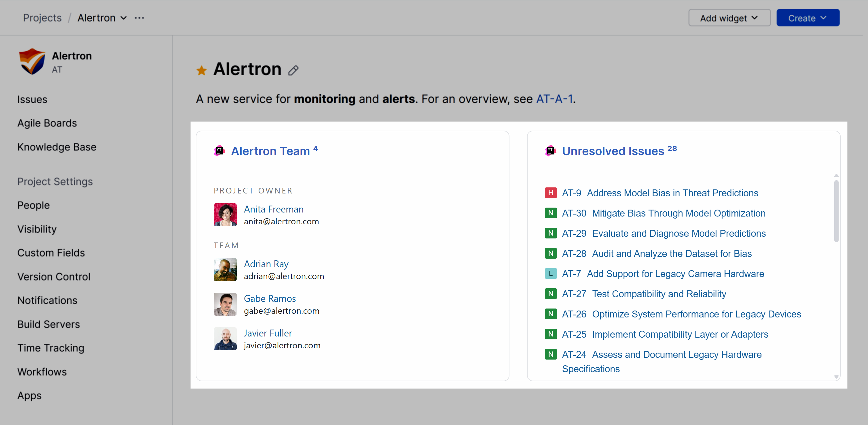The image size is (868, 425).
Task: Go to Workflows project settings
Action: [42, 372]
